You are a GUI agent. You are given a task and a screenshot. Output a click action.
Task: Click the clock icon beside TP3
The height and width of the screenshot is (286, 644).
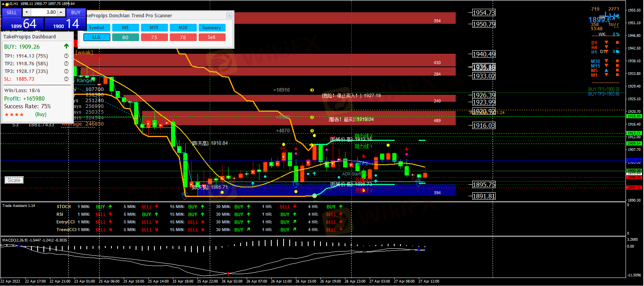[x=66, y=71]
